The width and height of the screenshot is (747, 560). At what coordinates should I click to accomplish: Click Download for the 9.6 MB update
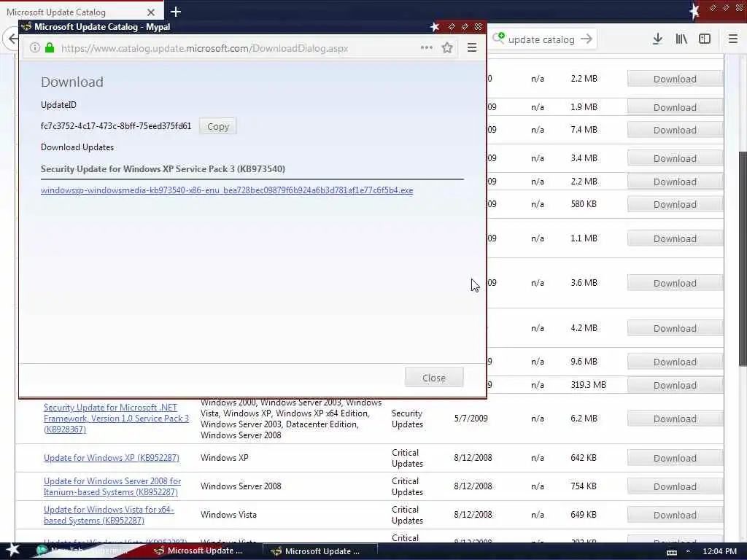[x=675, y=362]
